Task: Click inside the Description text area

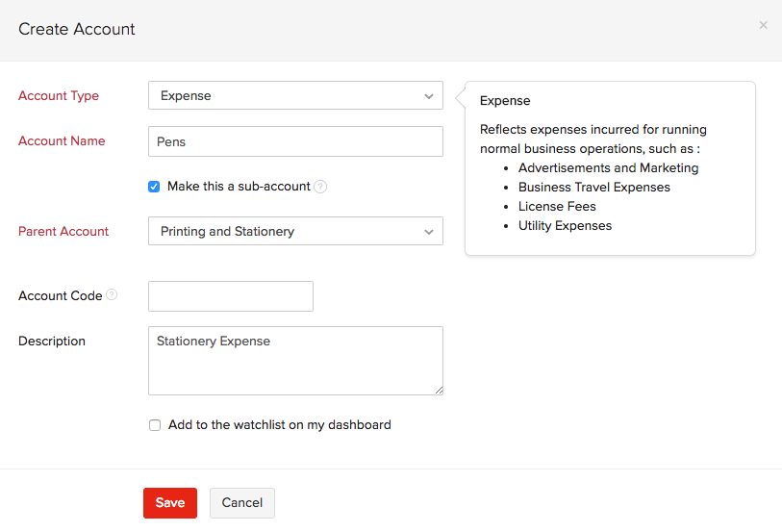Action: (x=295, y=361)
